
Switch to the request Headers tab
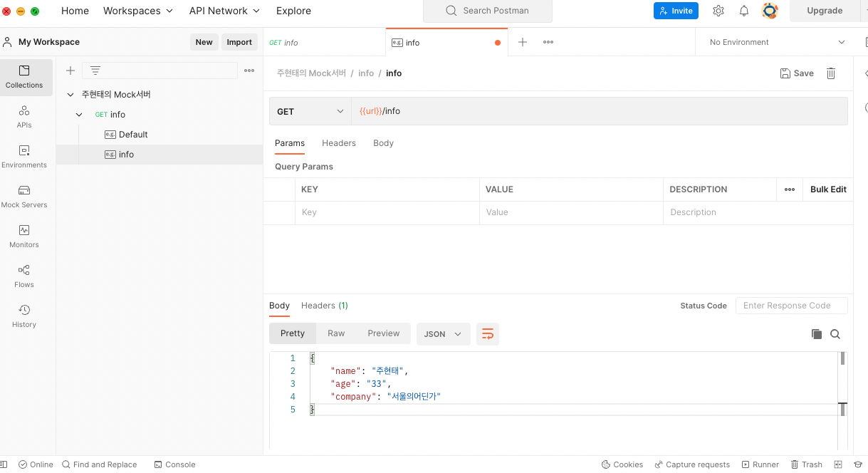[339, 143]
